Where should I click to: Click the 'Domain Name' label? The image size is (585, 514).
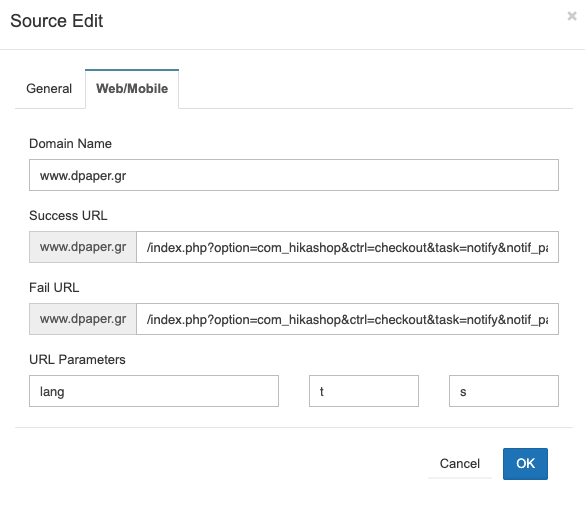[70, 144]
